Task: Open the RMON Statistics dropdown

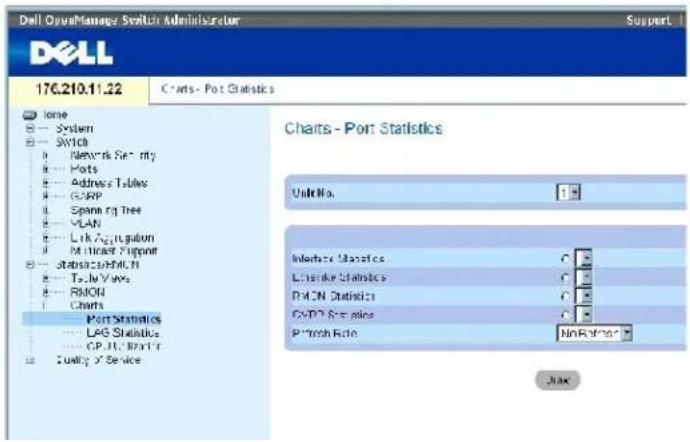Action: [584, 296]
